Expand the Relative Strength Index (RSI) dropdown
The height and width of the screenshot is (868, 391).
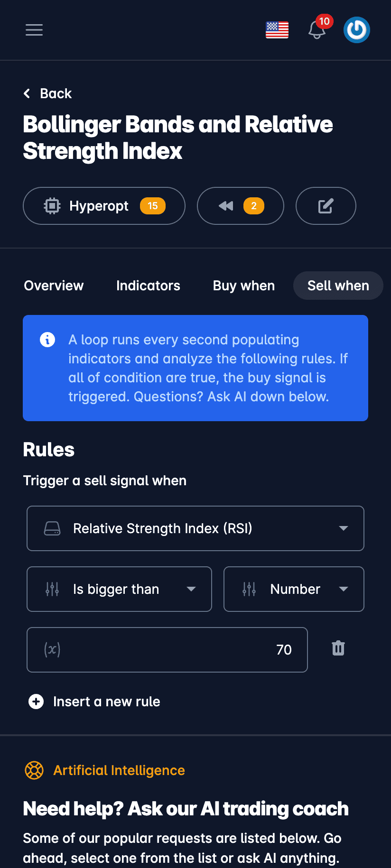[195, 528]
